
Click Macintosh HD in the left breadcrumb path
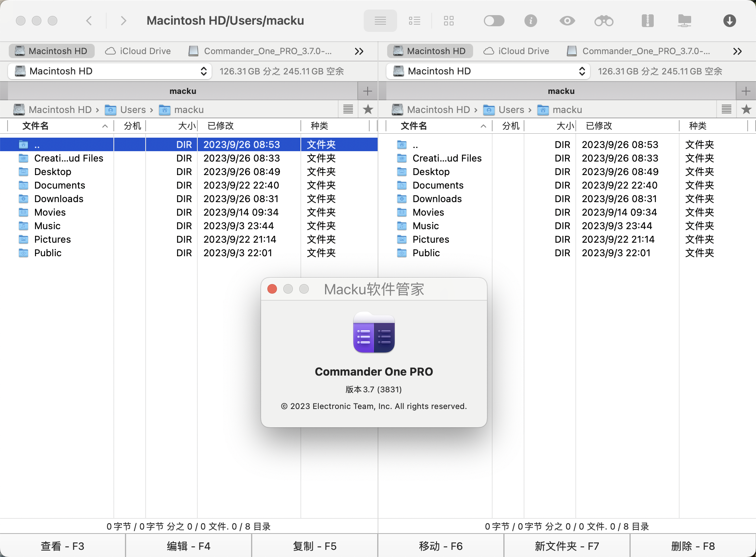(53, 110)
